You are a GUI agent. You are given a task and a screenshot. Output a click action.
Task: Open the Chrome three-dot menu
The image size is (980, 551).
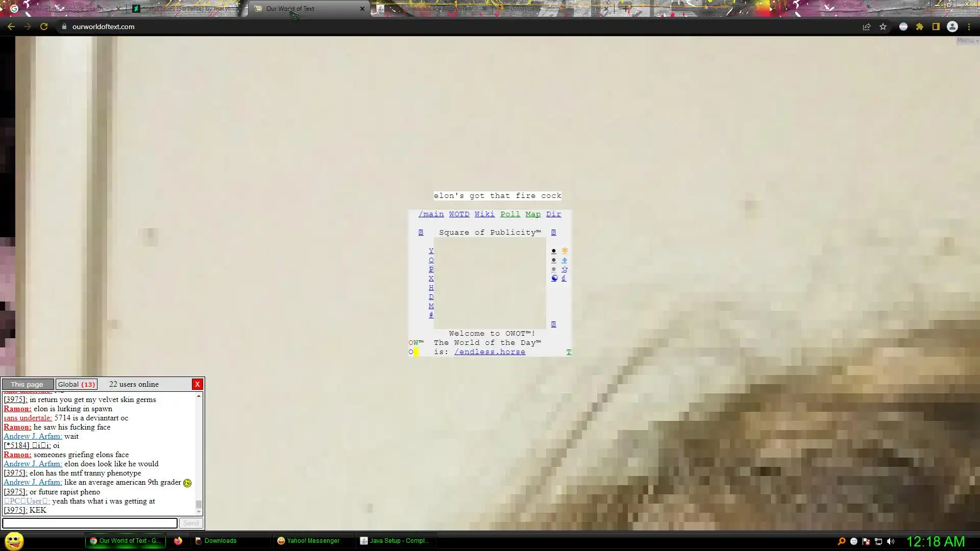coord(969,27)
